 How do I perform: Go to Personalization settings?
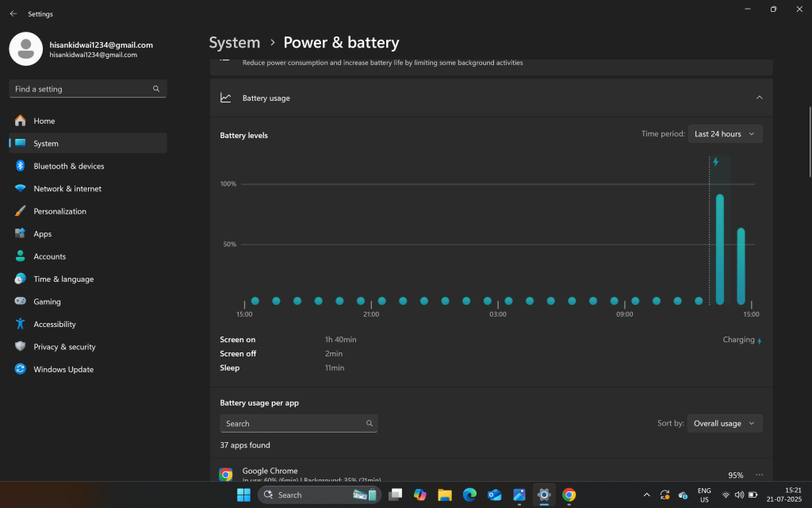click(x=59, y=211)
